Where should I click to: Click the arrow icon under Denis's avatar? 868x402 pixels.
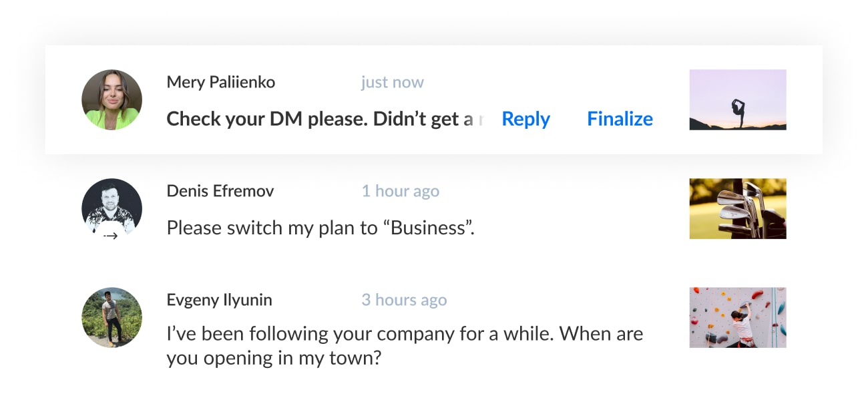click(x=111, y=236)
